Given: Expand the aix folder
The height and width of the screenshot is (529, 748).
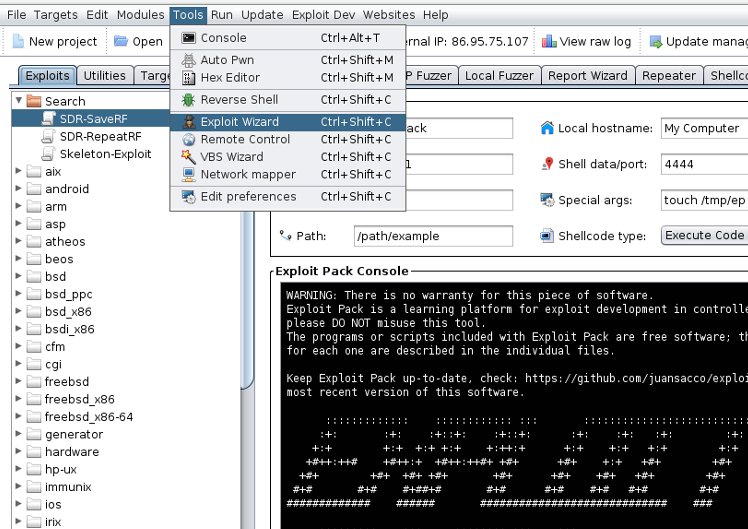Looking at the screenshot, I should click(19, 171).
